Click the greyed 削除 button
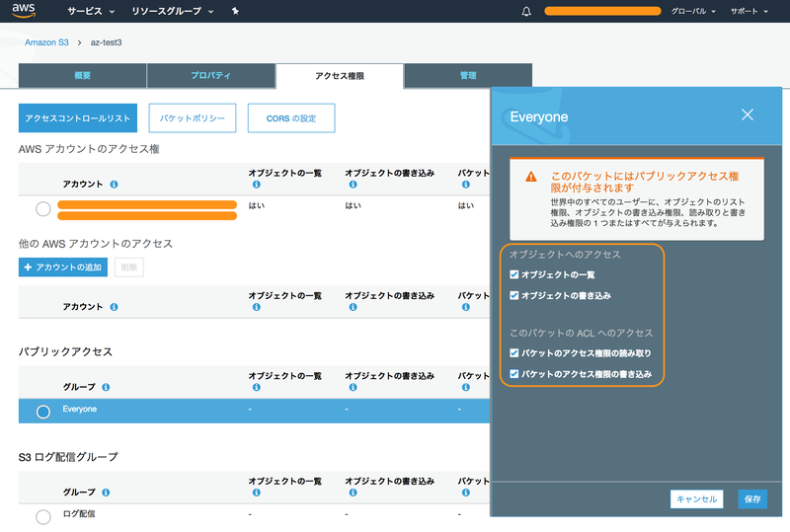The width and height of the screenshot is (790, 532). pyautogui.click(x=129, y=267)
